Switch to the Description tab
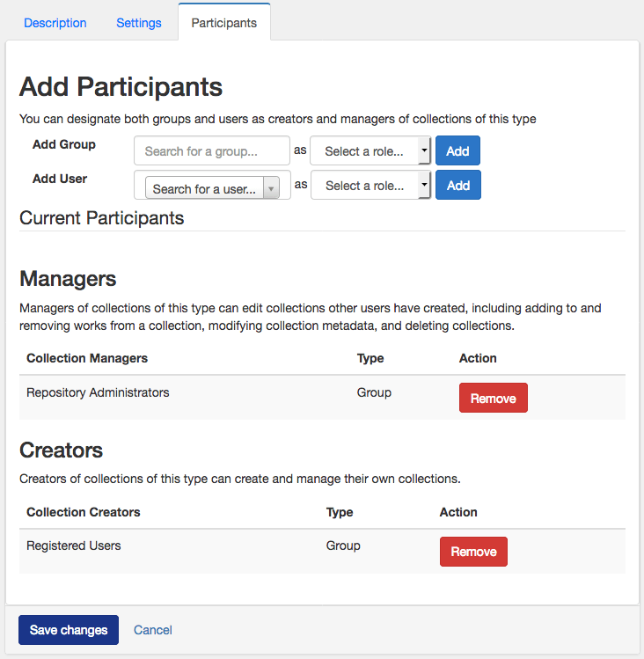This screenshot has width=644, height=659. coord(55,23)
